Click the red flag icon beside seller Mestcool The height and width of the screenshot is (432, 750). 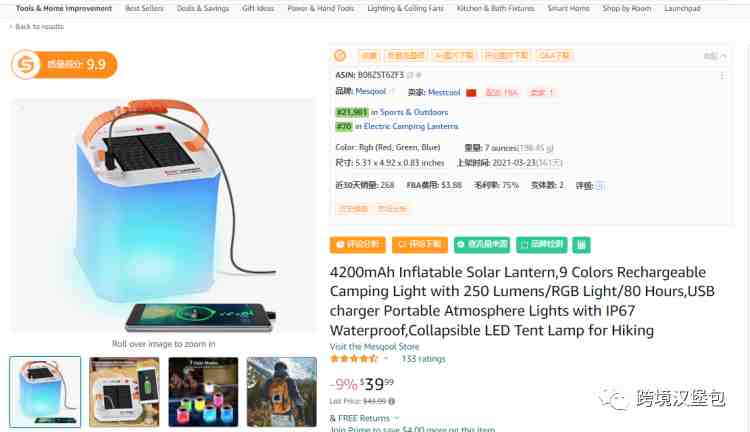tap(471, 93)
